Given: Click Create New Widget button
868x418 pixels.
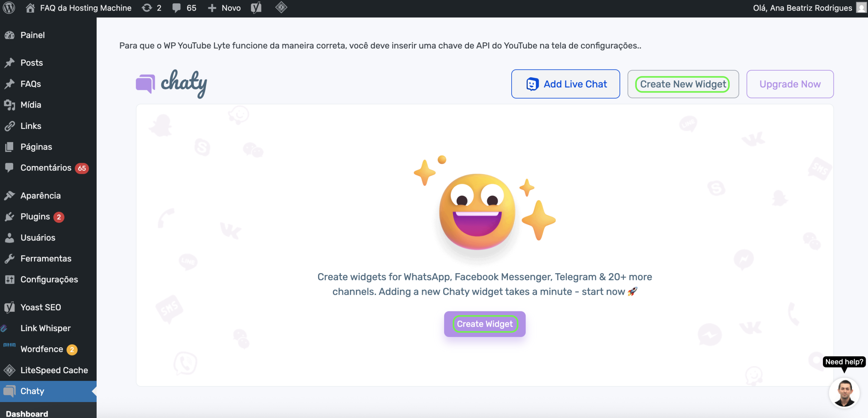Looking at the screenshot, I should click(683, 84).
